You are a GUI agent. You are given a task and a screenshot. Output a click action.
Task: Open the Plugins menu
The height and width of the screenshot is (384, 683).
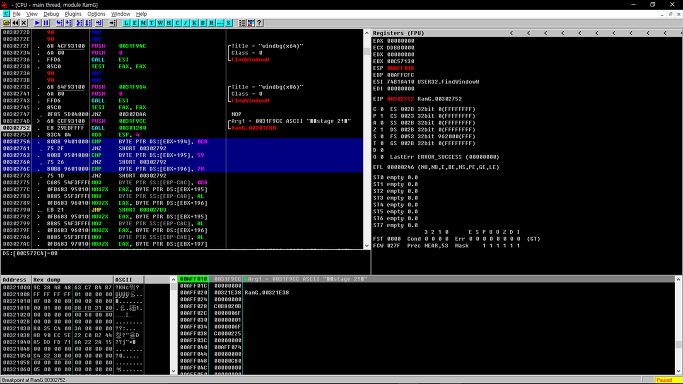click(73, 14)
